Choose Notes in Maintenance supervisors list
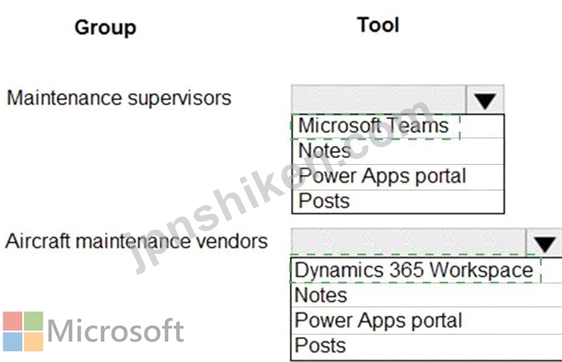This screenshot has height=362, width=562. [398, 151]
